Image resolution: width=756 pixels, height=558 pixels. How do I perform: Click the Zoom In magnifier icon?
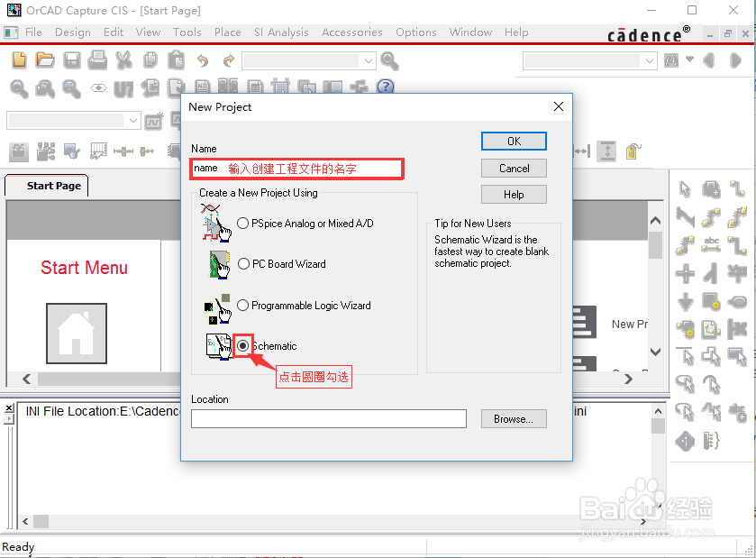point(19,88)
